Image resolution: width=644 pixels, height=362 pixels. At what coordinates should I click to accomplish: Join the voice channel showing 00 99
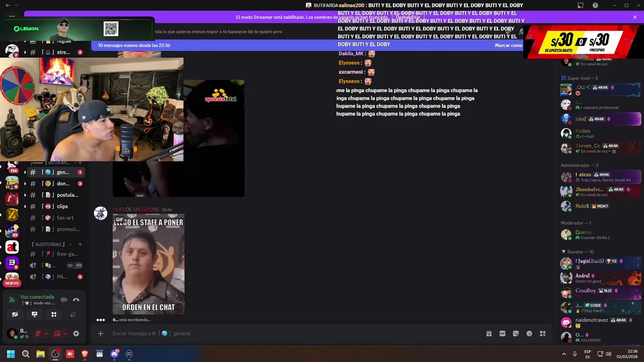(55, 265)
